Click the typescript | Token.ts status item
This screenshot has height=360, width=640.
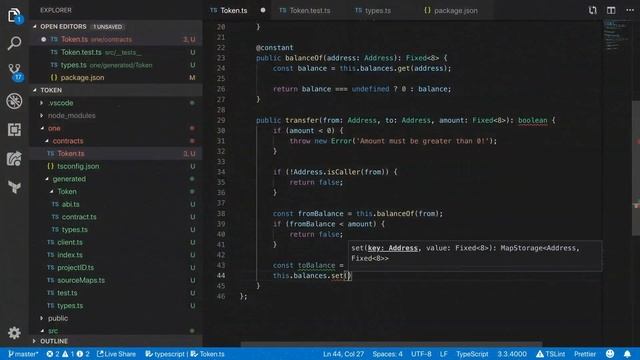(185, 354)
